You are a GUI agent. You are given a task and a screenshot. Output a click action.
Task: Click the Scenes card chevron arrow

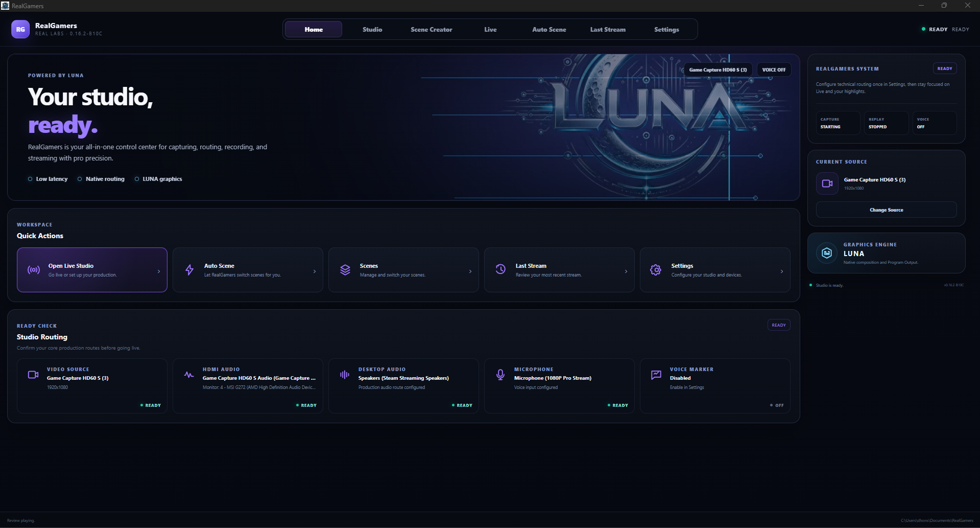point(470,271)
